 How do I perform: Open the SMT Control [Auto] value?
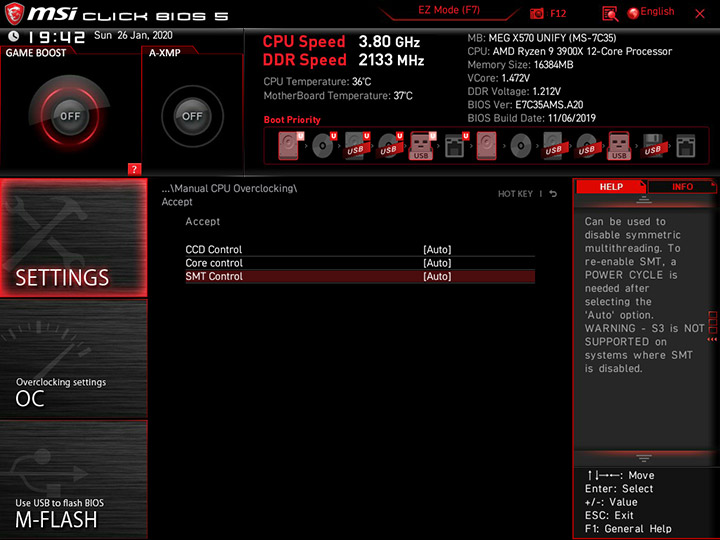(x=437, y=276)
